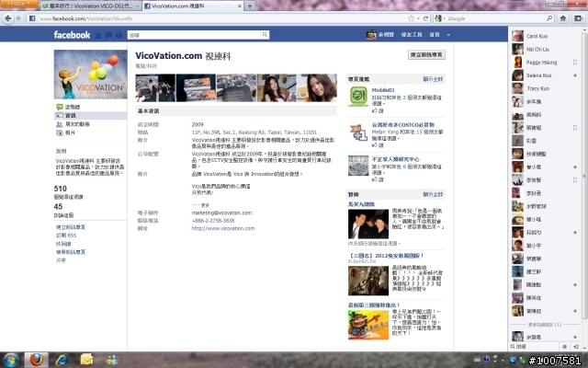Click the Facebook logo

point(72,35)
